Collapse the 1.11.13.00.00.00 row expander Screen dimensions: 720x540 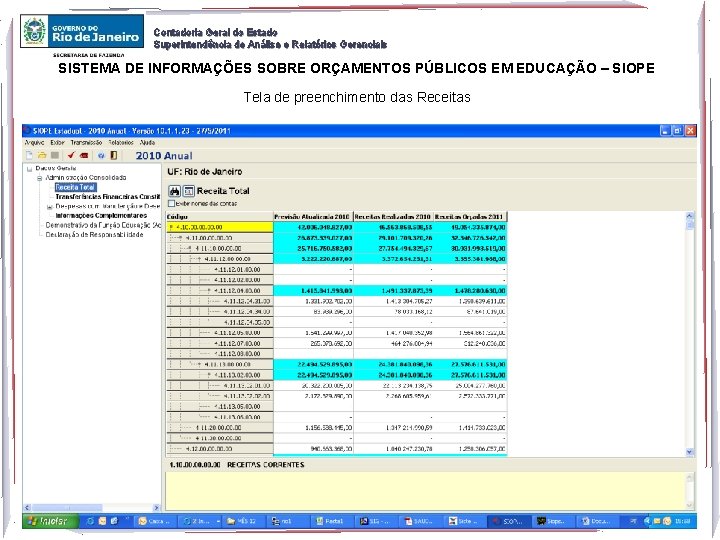pyautogui.click(x=199, y=365)
